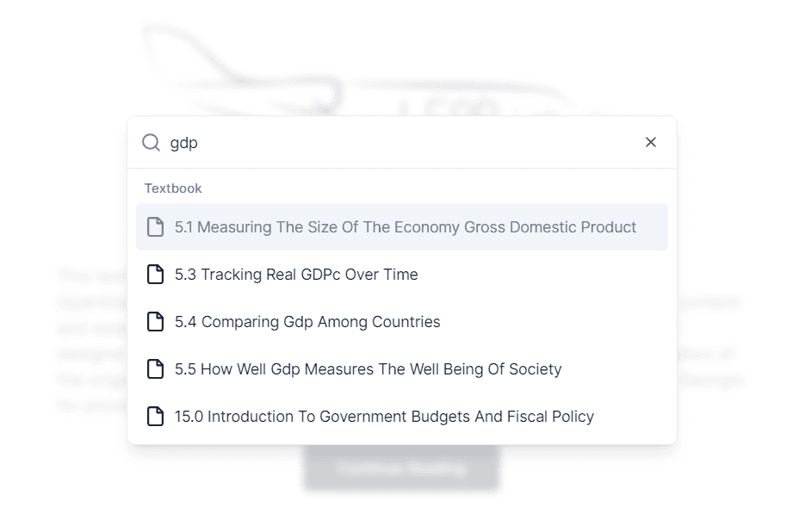Image resolution: width=805 pixels, height=532 pixels.
Task: Clear the search with the X icon
Action: [651, 142]
